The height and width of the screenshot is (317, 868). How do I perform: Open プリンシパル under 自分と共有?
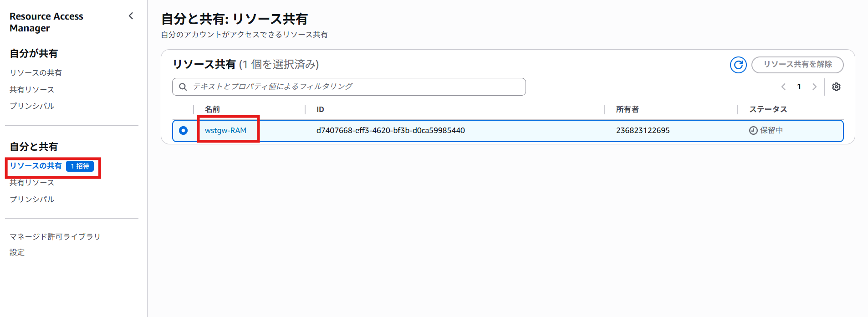[x=32, y=199]
